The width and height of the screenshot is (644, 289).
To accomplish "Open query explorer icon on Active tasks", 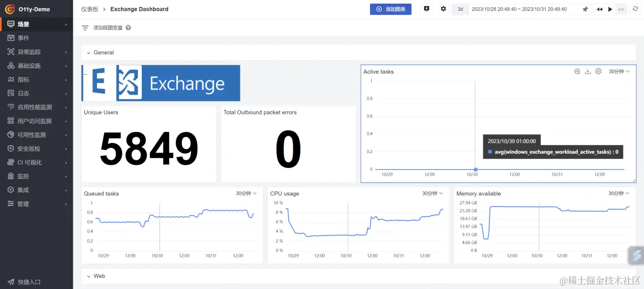I will point(577,72).
